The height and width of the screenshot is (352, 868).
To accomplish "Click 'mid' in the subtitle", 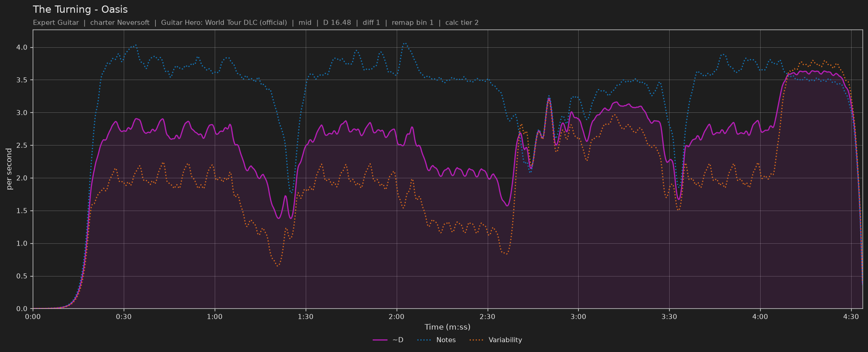I will 305,23.
